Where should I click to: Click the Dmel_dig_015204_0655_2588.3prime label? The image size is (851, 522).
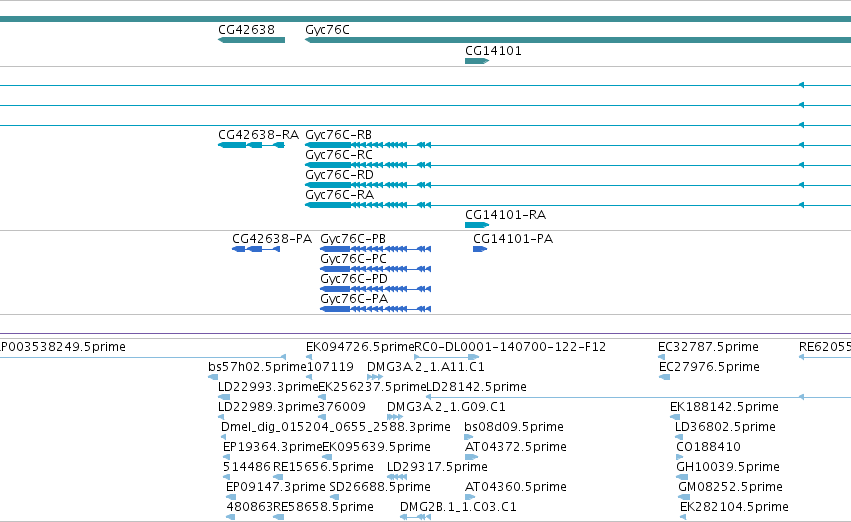[336, 427]
